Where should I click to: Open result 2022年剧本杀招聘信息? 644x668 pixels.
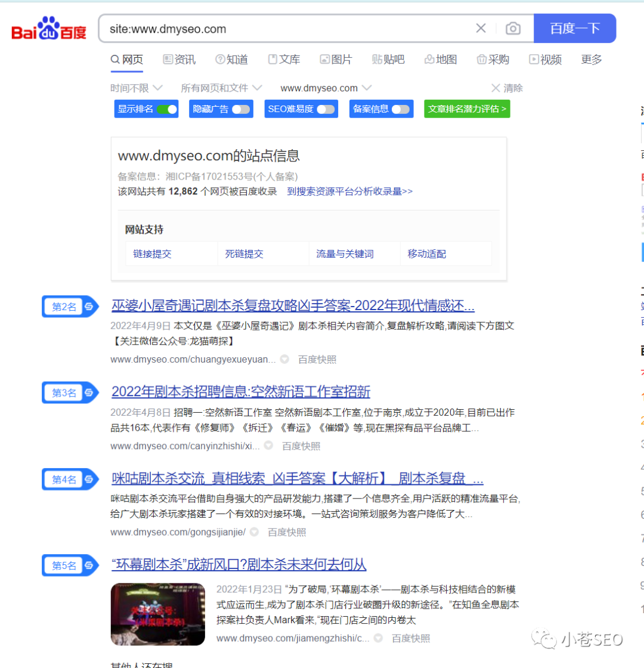tap(241, 391)
